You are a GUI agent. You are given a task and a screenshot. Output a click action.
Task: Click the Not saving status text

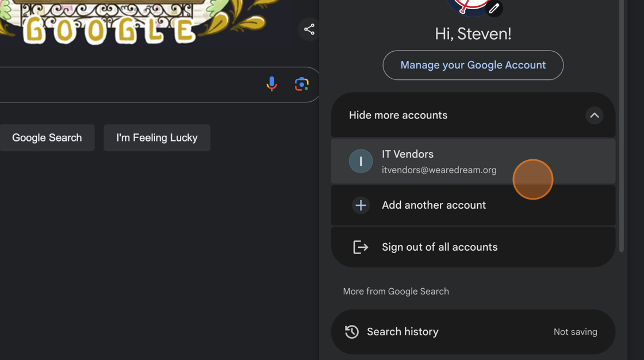(575, 332)
